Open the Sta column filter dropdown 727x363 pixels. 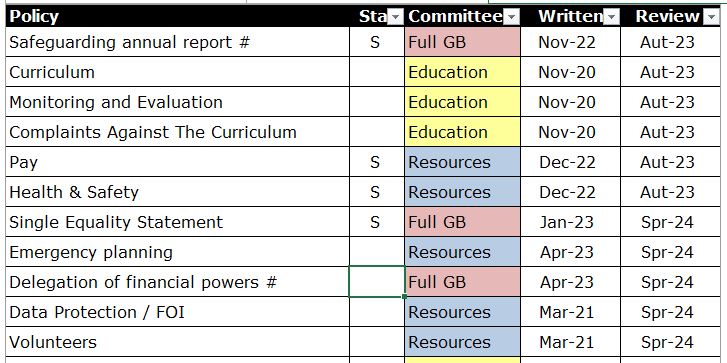395,18
